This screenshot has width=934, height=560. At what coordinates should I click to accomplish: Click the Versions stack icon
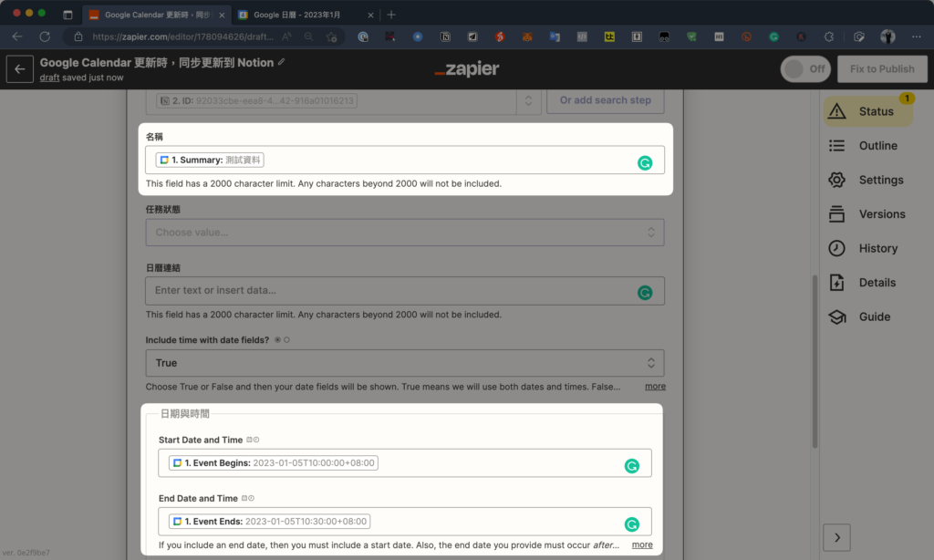click(837, 213)
